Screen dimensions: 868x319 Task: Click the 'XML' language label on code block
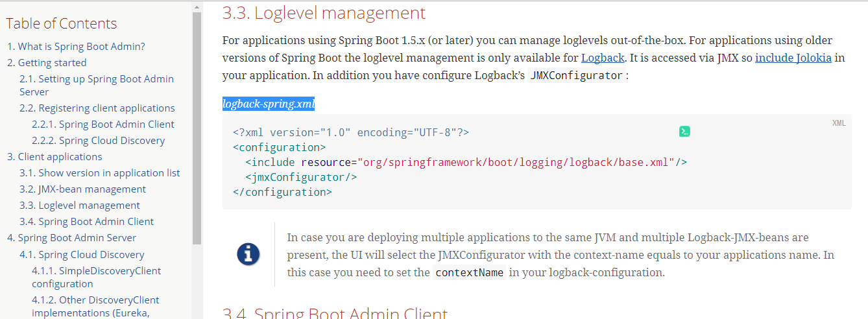[x=839, y=123]
